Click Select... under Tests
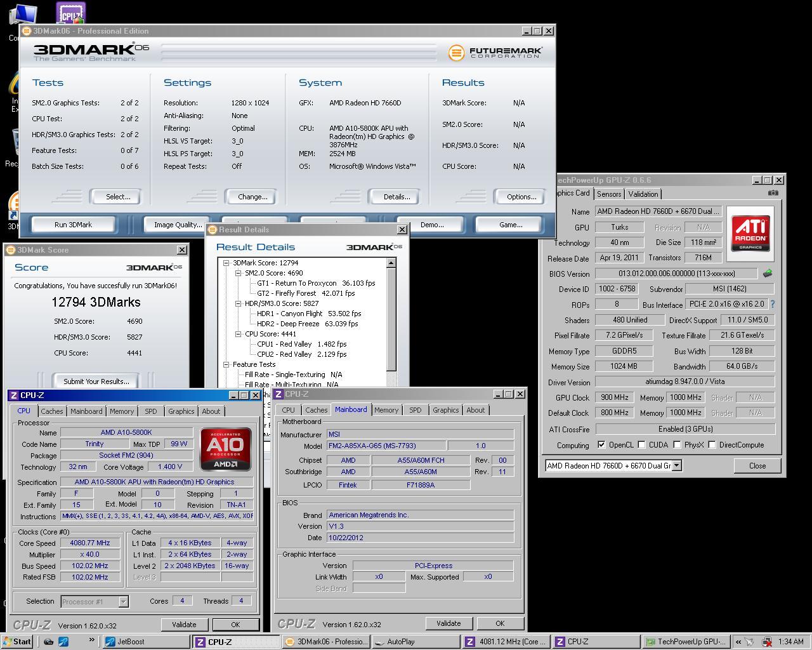 click(118, 197)
